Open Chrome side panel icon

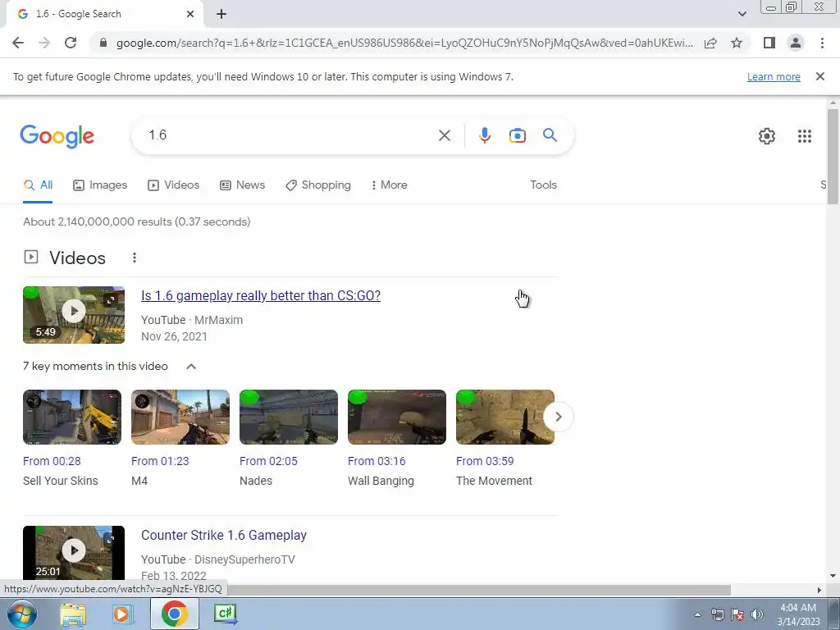pos(769,43)
